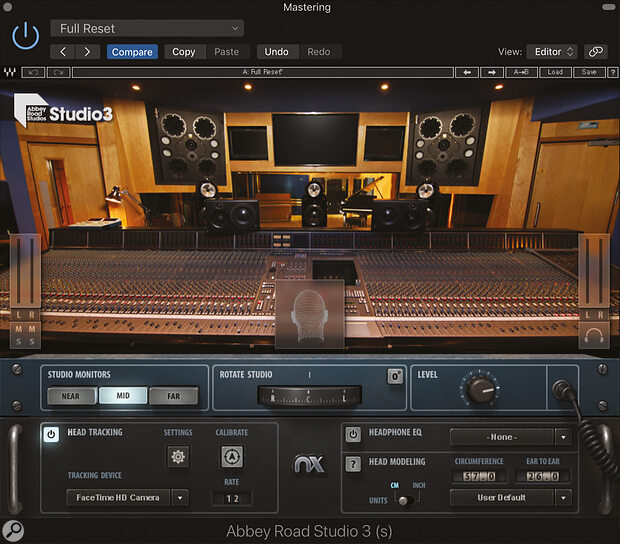Toggle Head Tracking power button
The image size is (620, 544).
51,434
